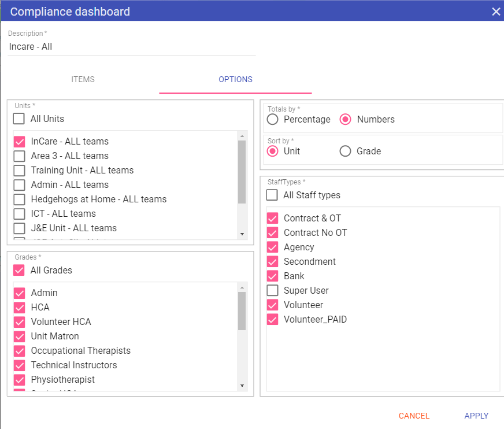Click the Units list scroll-down arrow
The width and height of the screenshot is (504, 429).
pos(242,234)
